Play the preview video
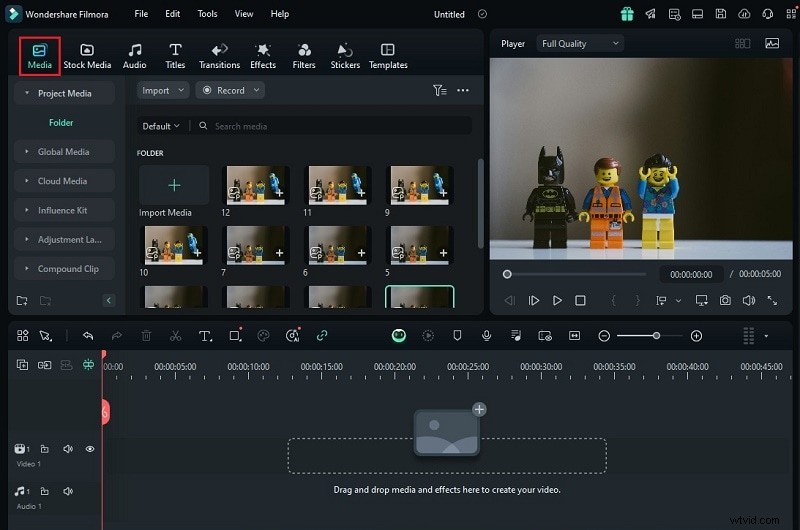800x530 pixels. (x=557, y=300)
